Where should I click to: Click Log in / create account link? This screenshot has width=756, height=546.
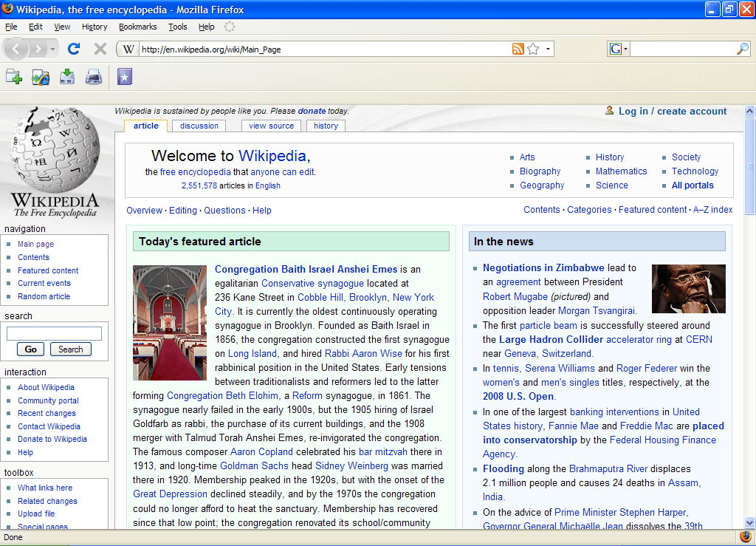[673, 112]
